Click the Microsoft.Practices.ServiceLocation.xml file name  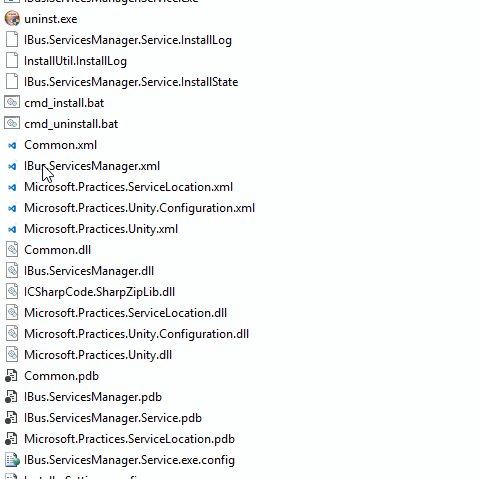(129, 187)
